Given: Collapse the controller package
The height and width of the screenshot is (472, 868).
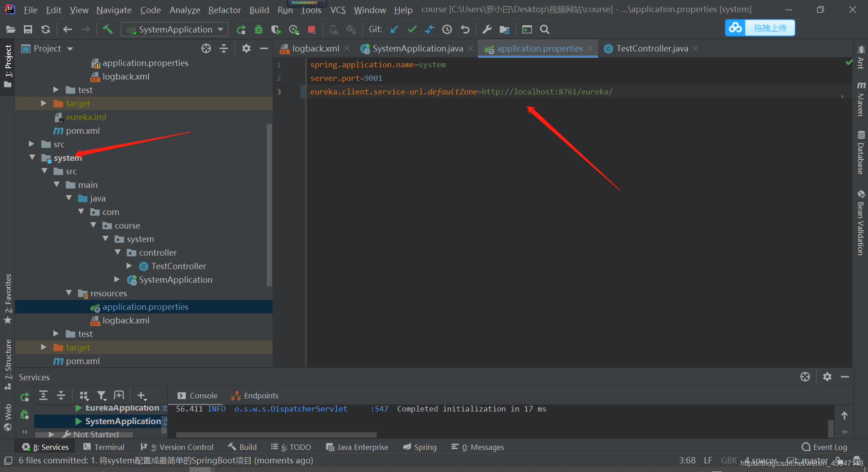Looking at the screenshot, I should click(118, 252).
